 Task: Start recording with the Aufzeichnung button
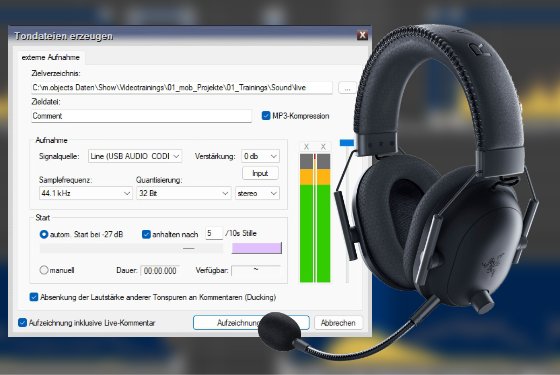coord(251,323)
